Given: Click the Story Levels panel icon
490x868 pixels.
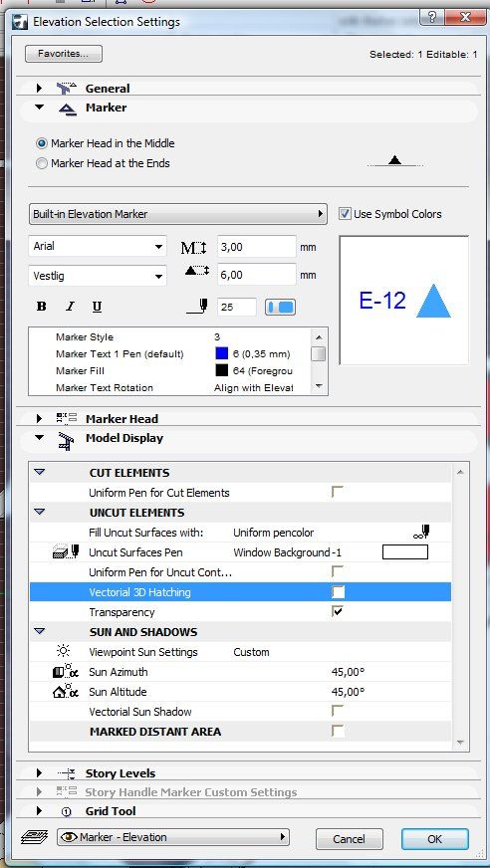Looking at the screenshot, I should (x=67, y=773).
